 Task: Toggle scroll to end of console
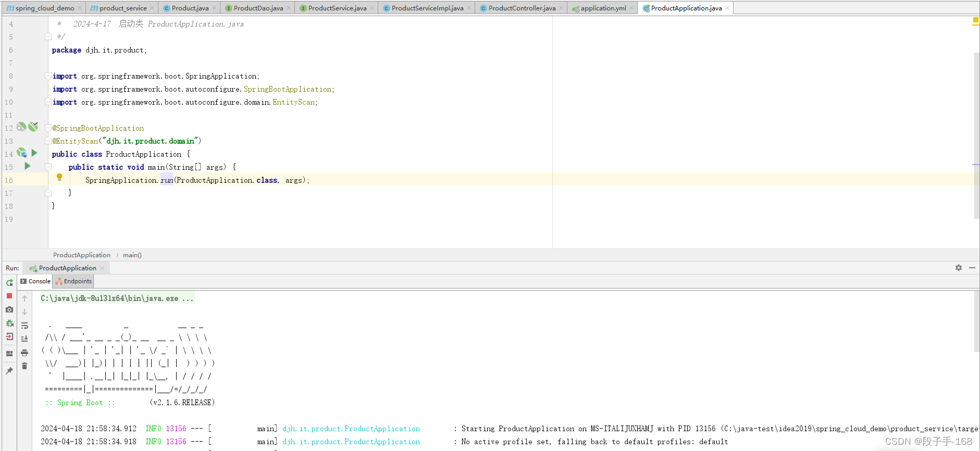24,339
